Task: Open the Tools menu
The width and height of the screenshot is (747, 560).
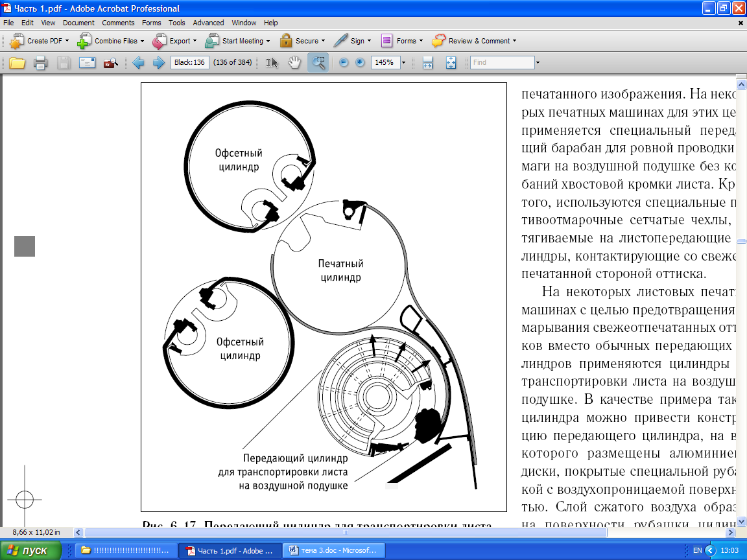Action: pyautogui.click(x=177, y=23)
